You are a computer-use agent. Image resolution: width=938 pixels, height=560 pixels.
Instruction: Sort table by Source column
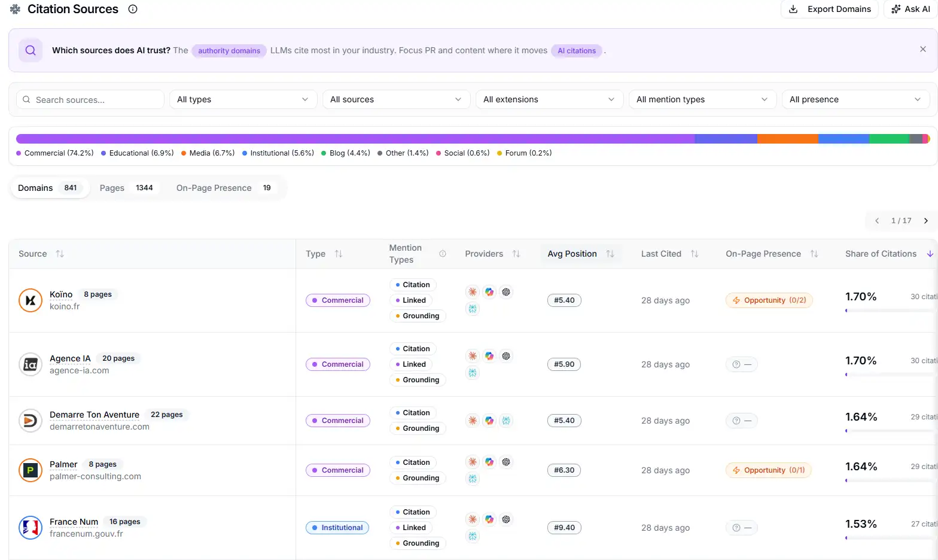point(60,254)
